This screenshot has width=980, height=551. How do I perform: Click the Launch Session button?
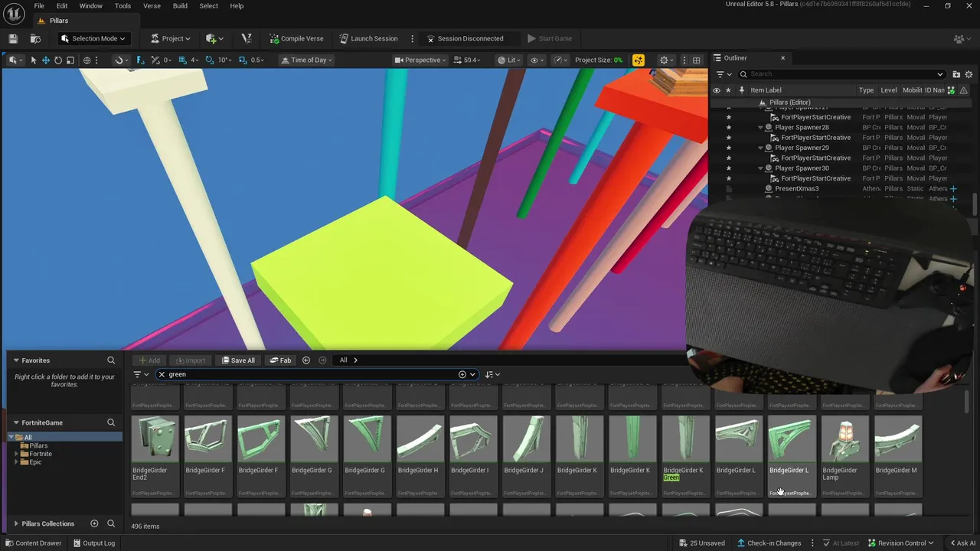(369, 38)
